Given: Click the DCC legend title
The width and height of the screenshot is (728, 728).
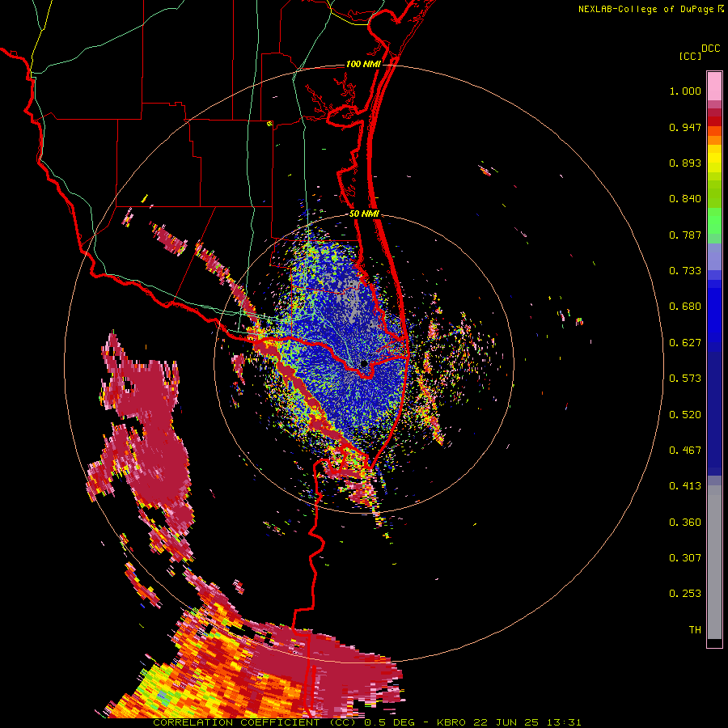Looking at the screenshot, I should coord(711,49).
